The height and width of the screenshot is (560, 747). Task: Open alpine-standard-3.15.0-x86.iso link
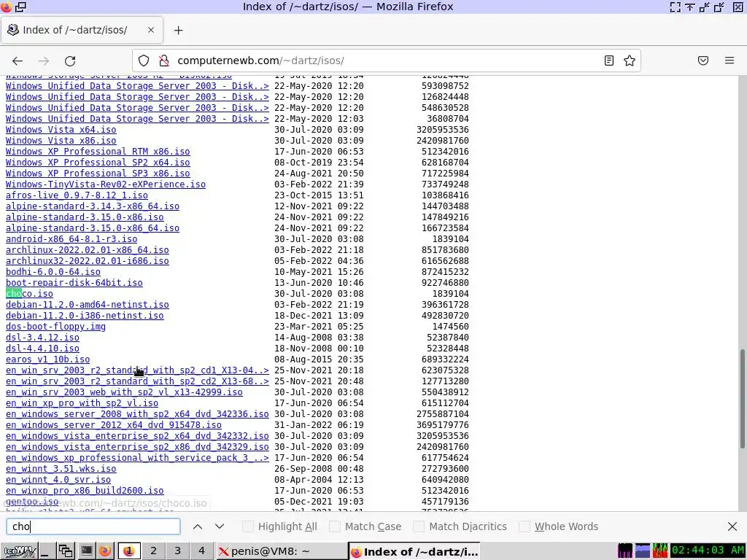[85, 217]
